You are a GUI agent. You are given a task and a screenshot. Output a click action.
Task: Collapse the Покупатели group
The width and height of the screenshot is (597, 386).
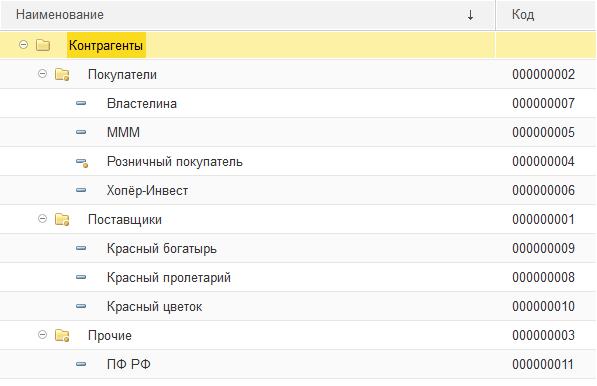pos(42,74)
